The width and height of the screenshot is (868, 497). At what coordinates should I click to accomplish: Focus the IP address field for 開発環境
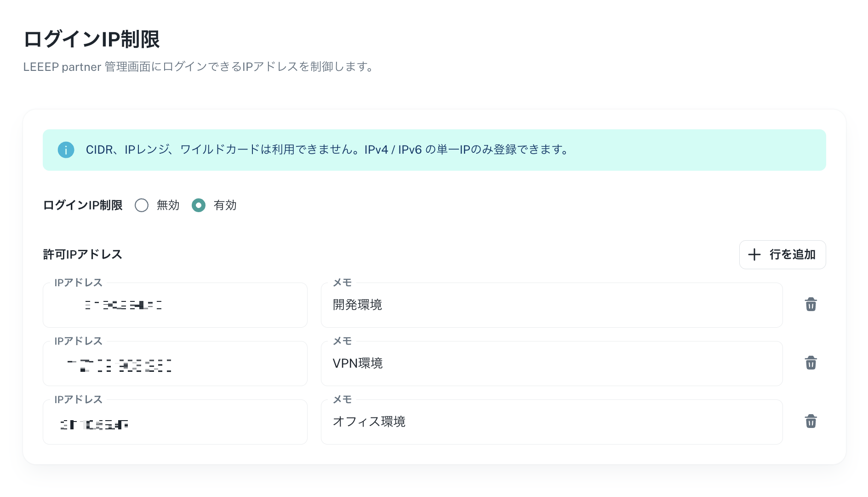click(175, 305)
